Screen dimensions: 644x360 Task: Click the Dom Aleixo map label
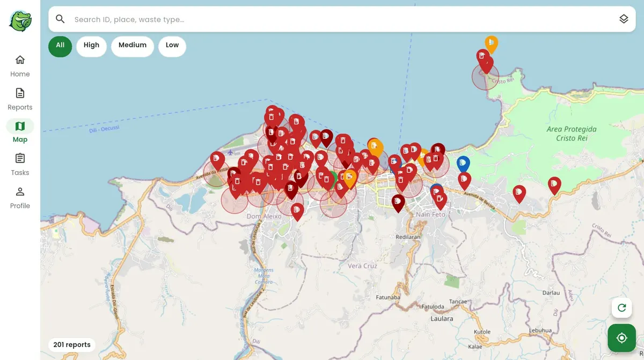coord(264,216)
